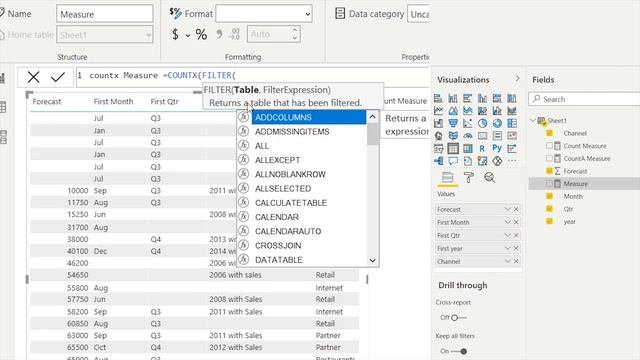Check the Count Measure field
Screen dimensions: 640x360
[x=549, y=146]
